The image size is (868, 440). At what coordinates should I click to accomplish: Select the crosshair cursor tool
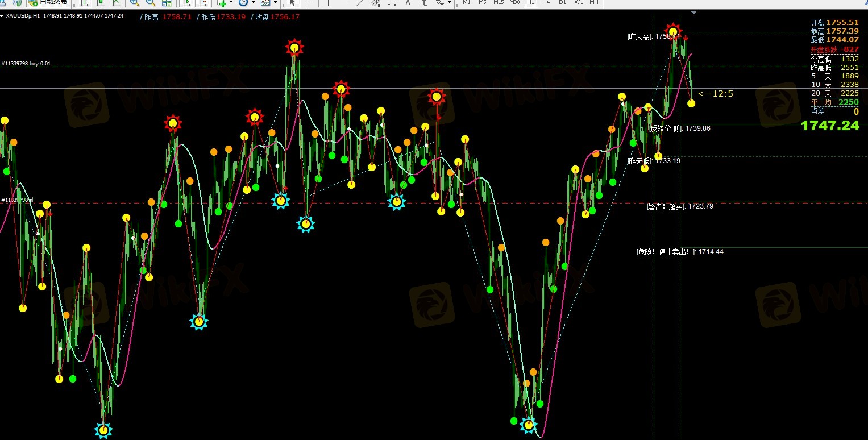pos(309,3)
